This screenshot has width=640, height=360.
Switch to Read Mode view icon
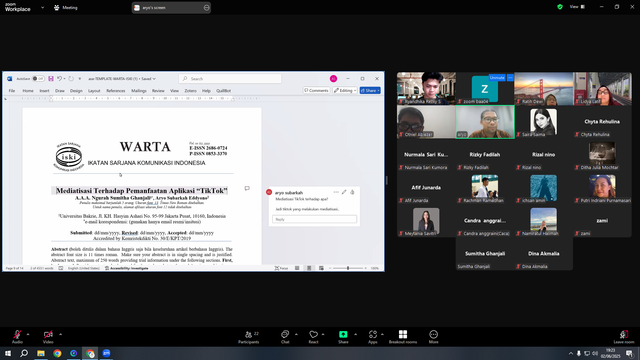[x=297, y=268]
